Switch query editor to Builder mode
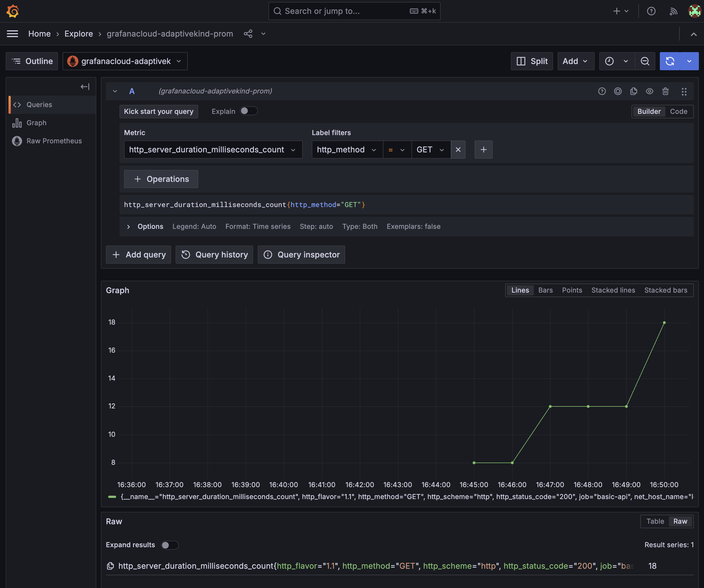 point(649,111)
